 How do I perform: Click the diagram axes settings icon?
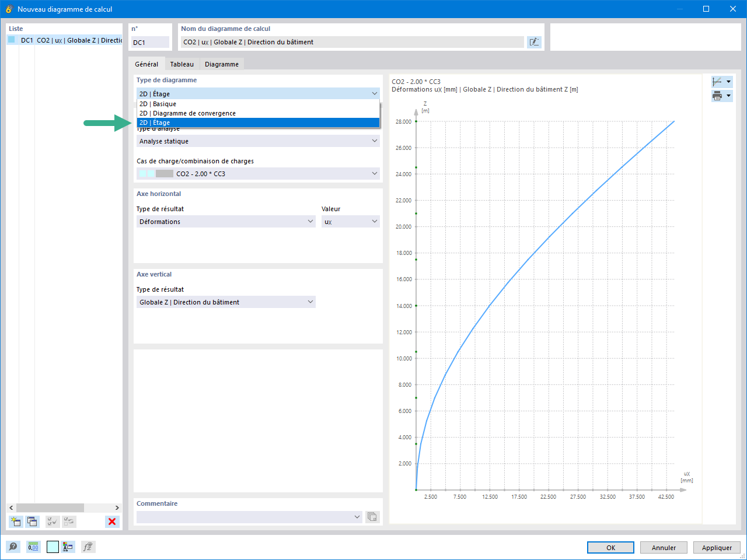pyautogui.click(x=717, y=82)
